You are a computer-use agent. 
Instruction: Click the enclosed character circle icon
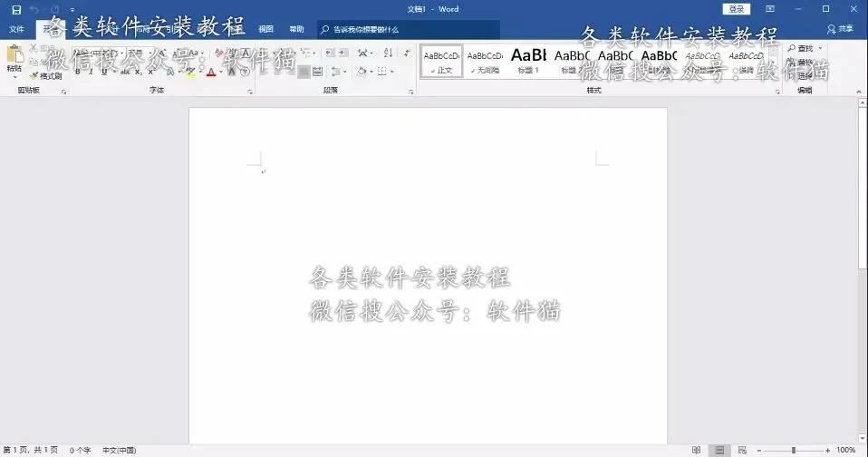pos(245,72)
